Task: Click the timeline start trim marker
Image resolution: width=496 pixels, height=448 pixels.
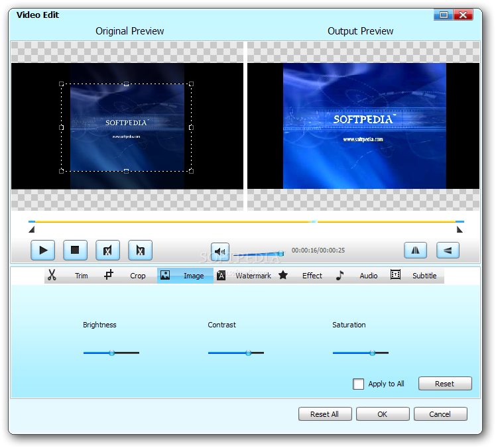Action: 32,229
